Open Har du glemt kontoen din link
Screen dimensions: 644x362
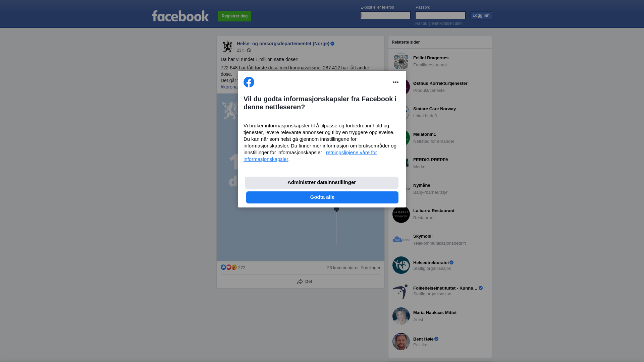coord(439,23)
